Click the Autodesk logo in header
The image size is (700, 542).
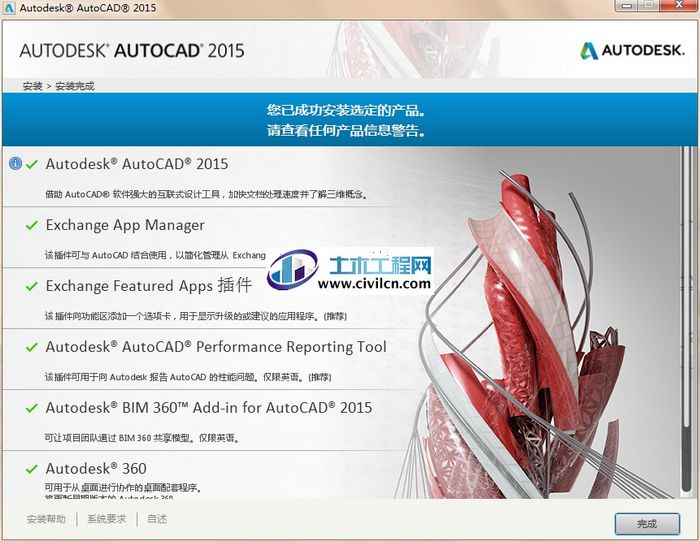[x=632, y=50]
